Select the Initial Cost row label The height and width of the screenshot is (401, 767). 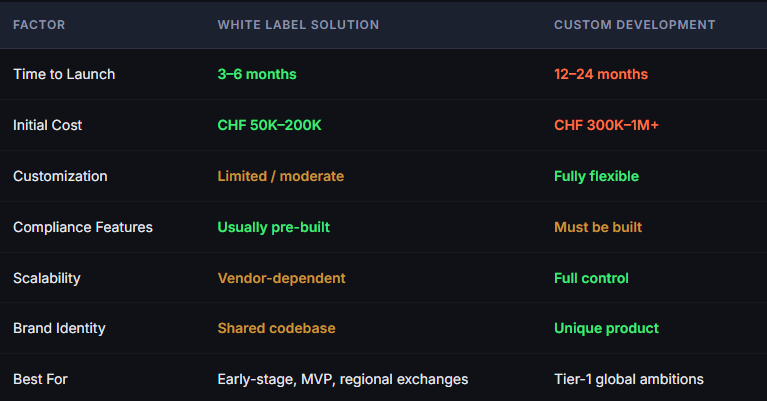(47, 125)
